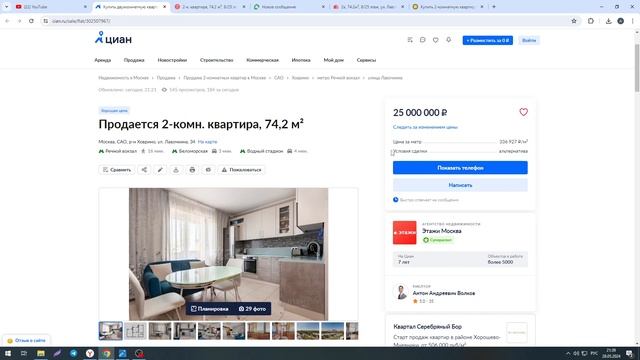This screenshot has width=640, height=360.
Task: Click the Ховрино breadcrumb link
Action: pos(300,78)
